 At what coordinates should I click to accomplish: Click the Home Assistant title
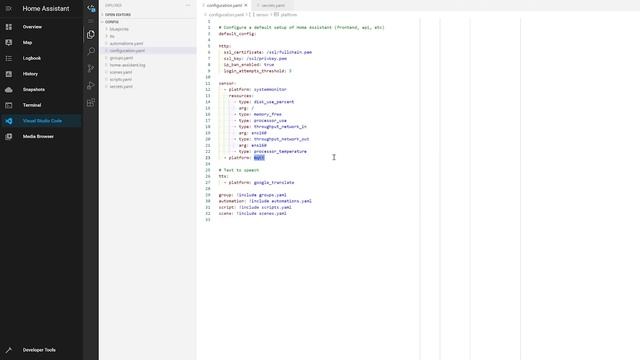(46, 9)
